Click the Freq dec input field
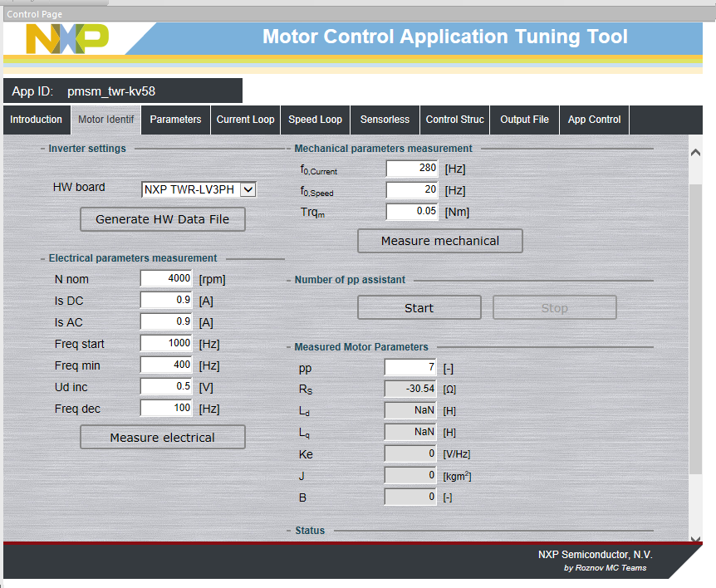The image size is (716, 588). pyautogui.click(x=166, y=408)
